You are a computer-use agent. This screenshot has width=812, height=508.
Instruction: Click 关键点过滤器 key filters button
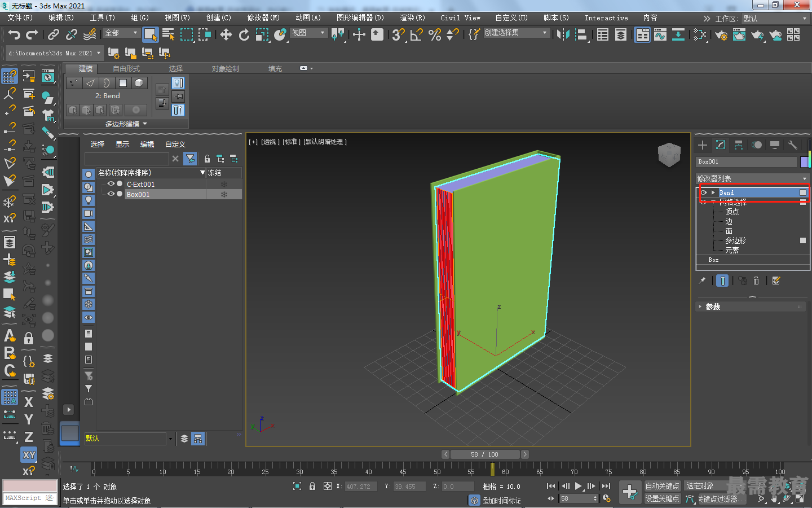722,499
